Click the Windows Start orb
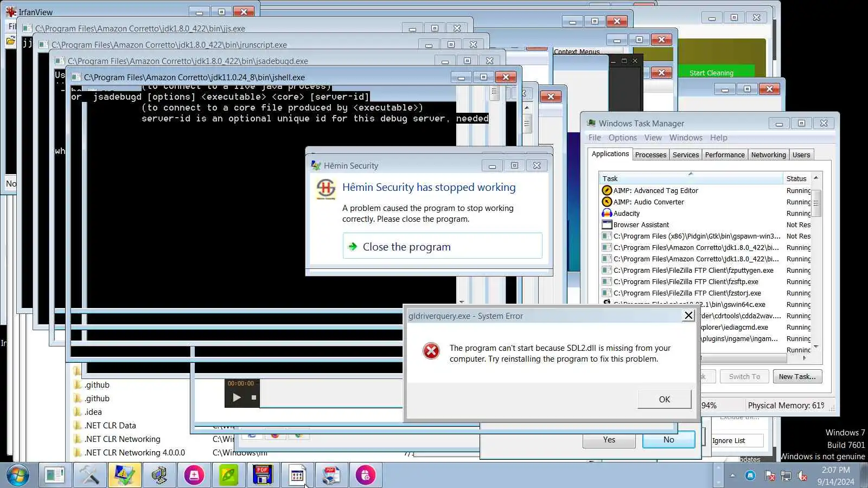The image size is (868, 488). point(17,476)
